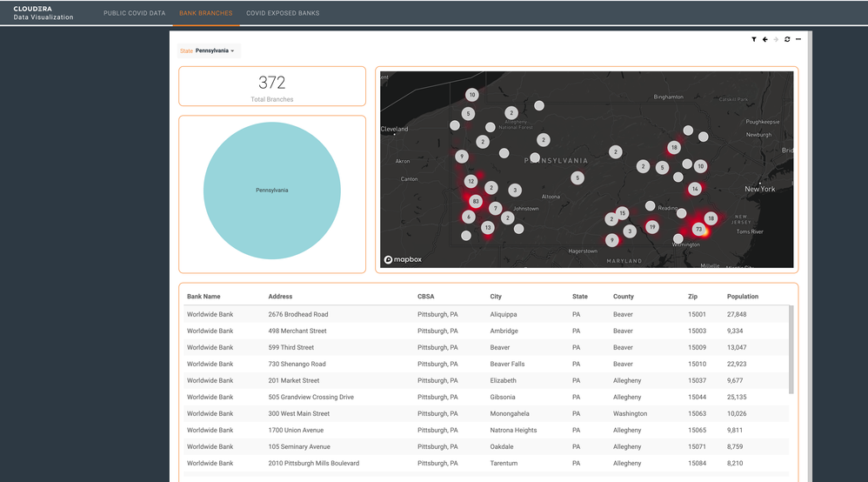The height and width of the screenshot is (482, 868).
Task: Select the map cluster marker labeled 83
Action: click(x=476, y=201)
